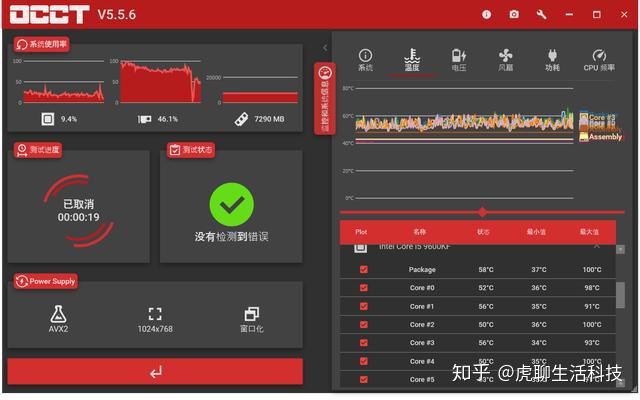The width and height of the screenshot is (640, 400).
Task: Click Core #3 max value 93°C
Action: point(592,343)
